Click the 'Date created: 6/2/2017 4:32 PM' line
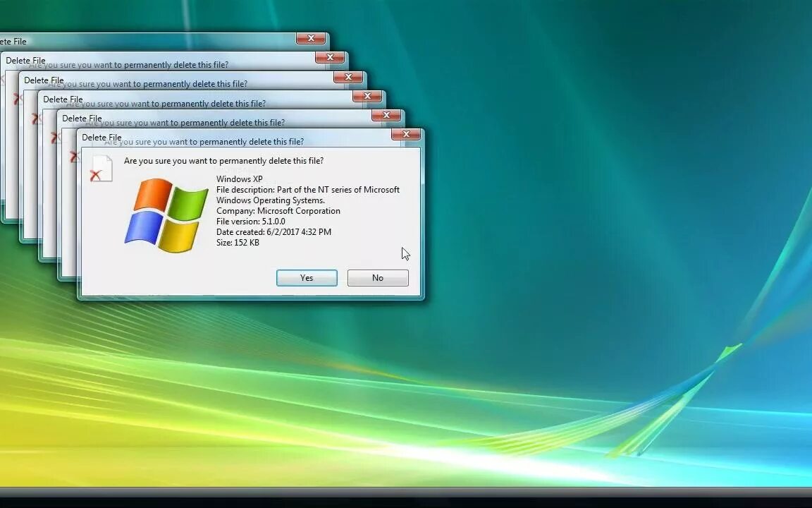The image size is (812, 508). pyautogui.click(x=273, y=231)
